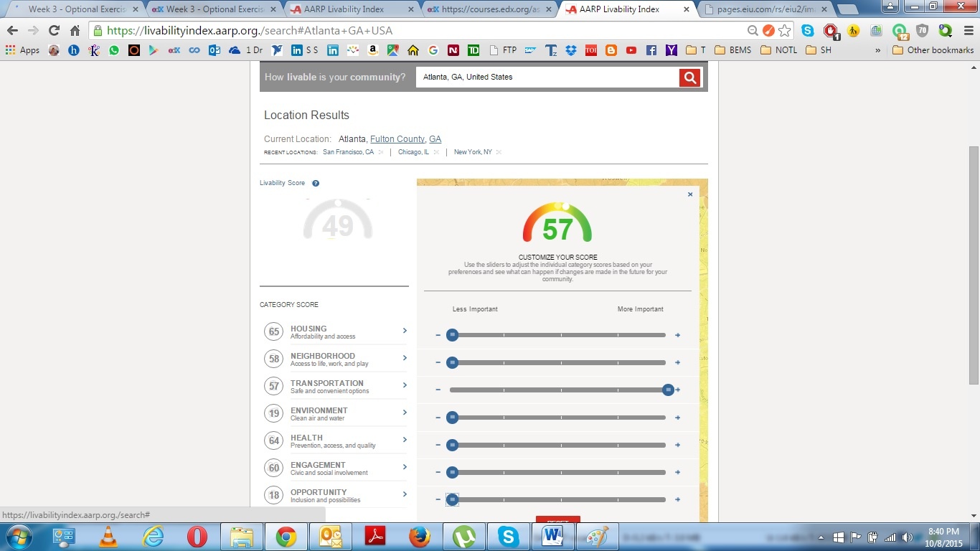Open Other bookmarks folder
The image size is (980, 551).
pos(933,50)
